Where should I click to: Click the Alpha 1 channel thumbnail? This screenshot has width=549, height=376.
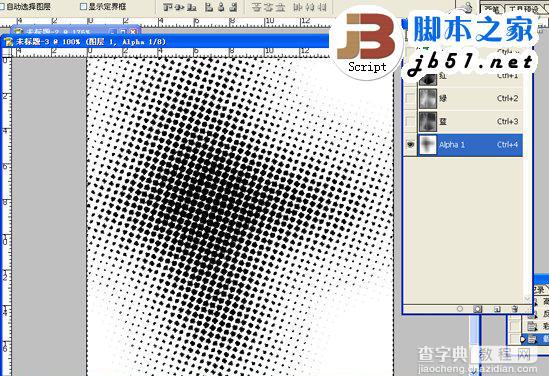coord(428,145)
